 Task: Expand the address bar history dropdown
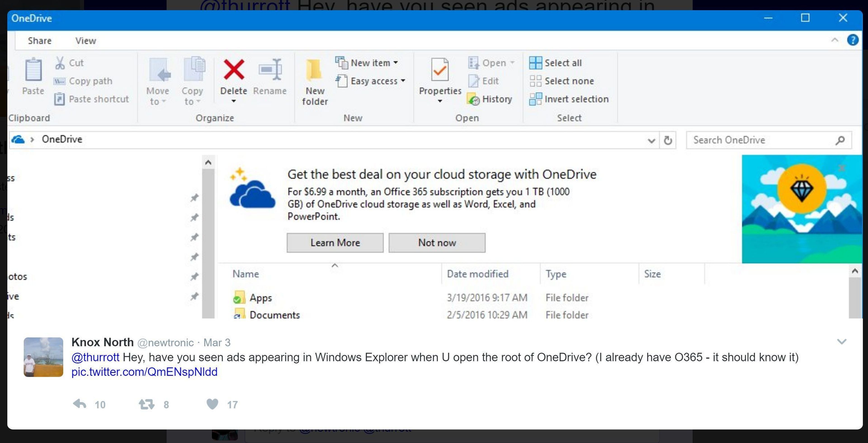(651, 141)
